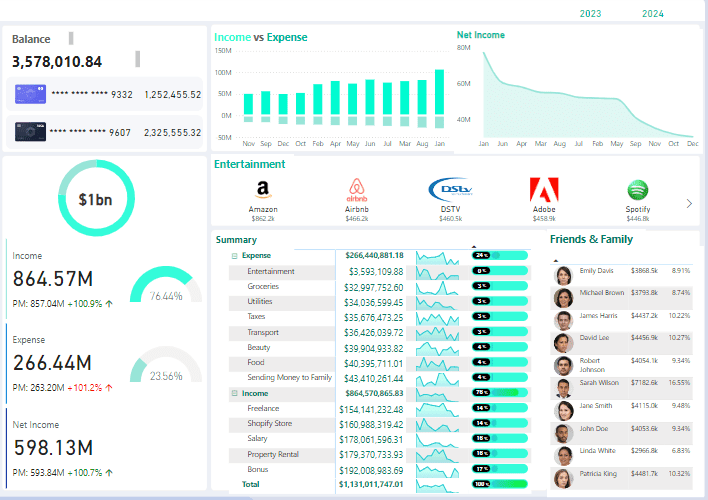Image resolution: width=708 pixels, height=500 pixels.
Task: Click the 76.44% income gauge
Action: pos(166,285)
